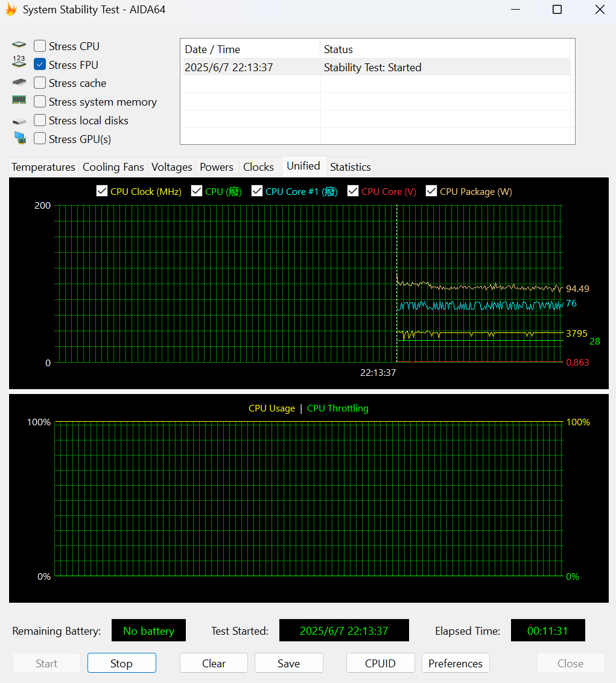
Task: Stop the running stability test
Action: 121,663
